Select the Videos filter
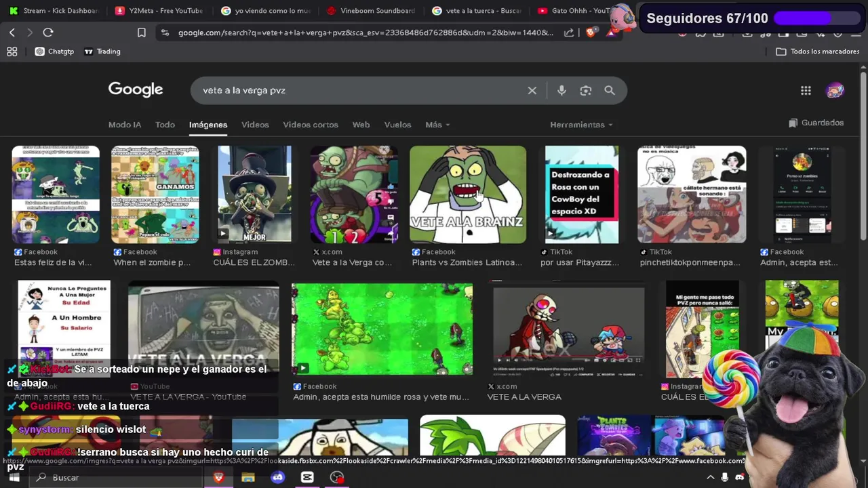The image size is (868, 488). [x=255, y=125]
